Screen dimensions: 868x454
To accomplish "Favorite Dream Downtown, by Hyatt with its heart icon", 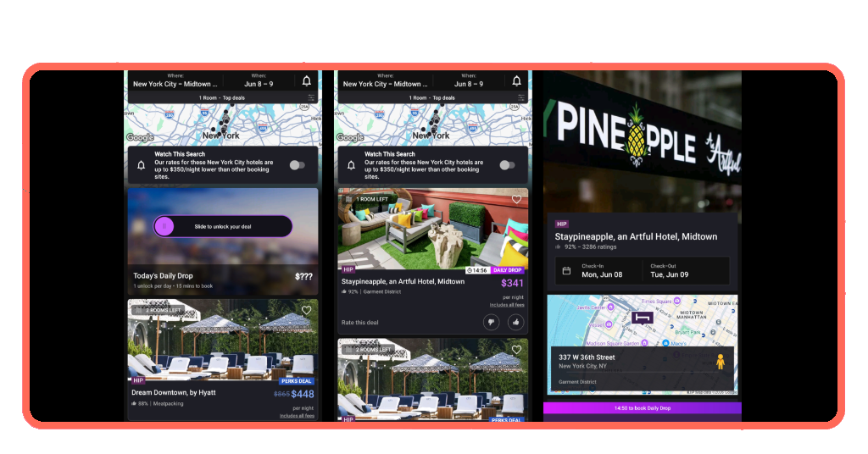I will (306, 310).
